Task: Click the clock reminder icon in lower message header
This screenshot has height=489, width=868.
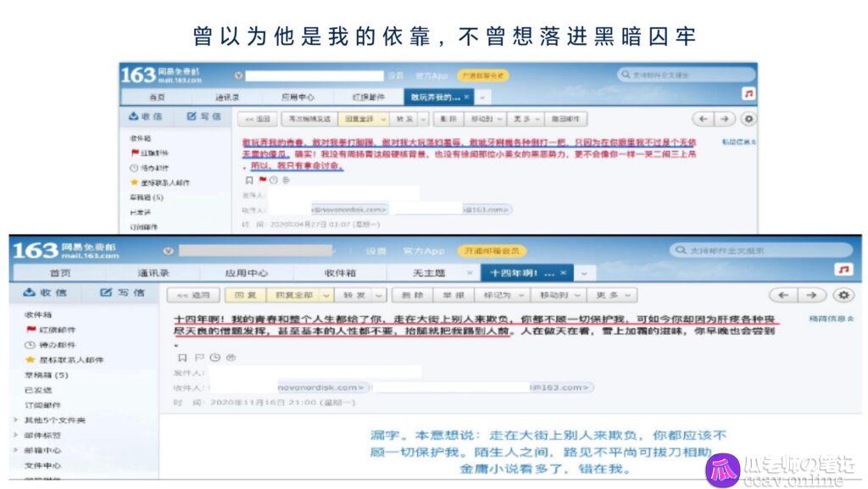Action: (215, 358)
